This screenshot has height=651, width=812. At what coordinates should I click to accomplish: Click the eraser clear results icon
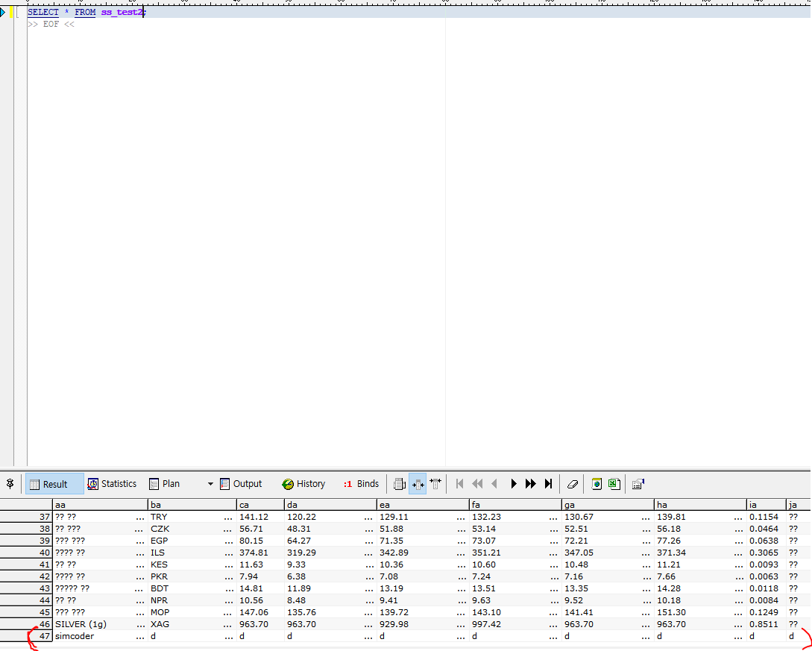pyautogui.click(x=572, y=484)
